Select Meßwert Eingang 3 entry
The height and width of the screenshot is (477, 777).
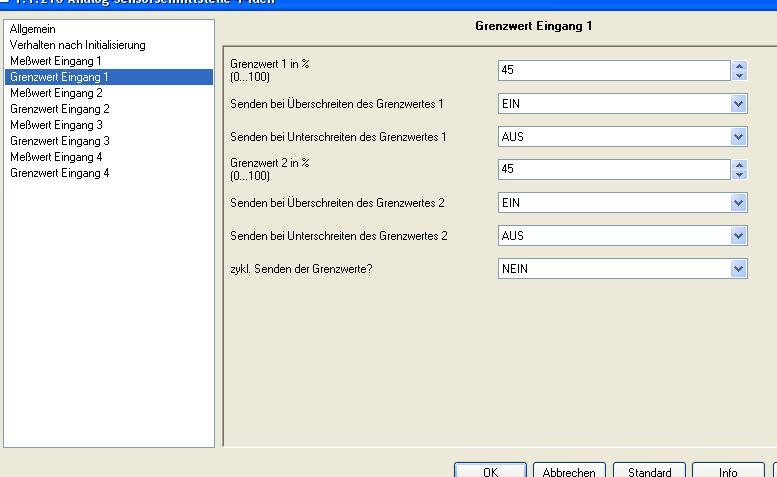56,125
